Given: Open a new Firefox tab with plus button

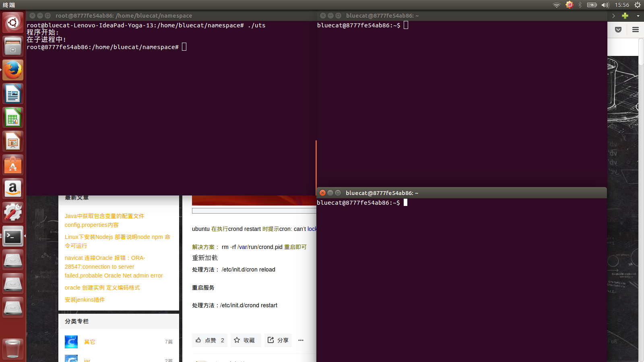Looking at the screenshot, I should [x=625, y=16].
